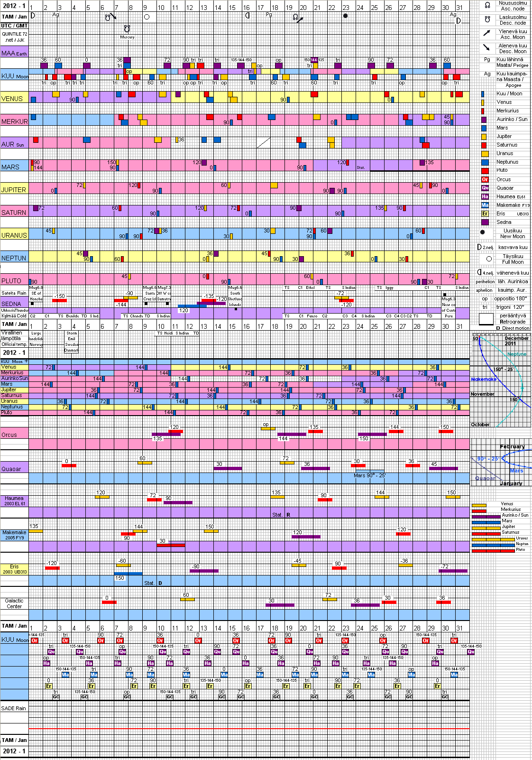
Task: Click the purple Quaoar 'Qu' legend icon
Action: point(485,188)
